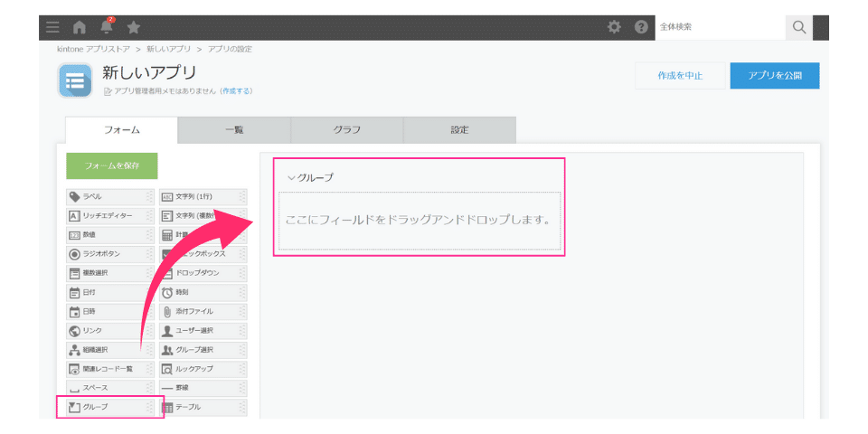This screenshot has width=868, height=434.
Task: Select the 罫線 line field icon
Action: click(x=167, y=388)
